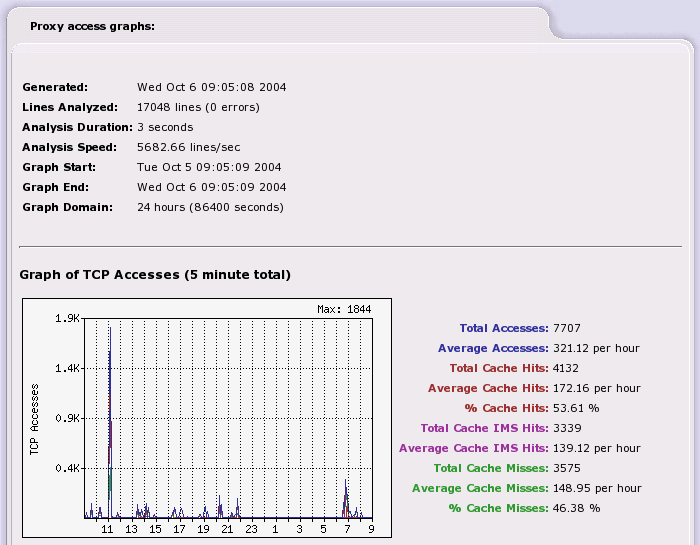Select the 'Graph of TCP Accesses (5 minute total)' heading

coord(155,275)
